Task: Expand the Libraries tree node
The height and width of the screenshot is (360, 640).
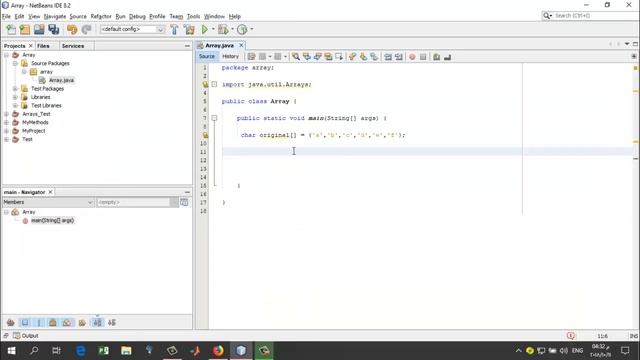Action: pyautogui.click(x=15, y=97)
